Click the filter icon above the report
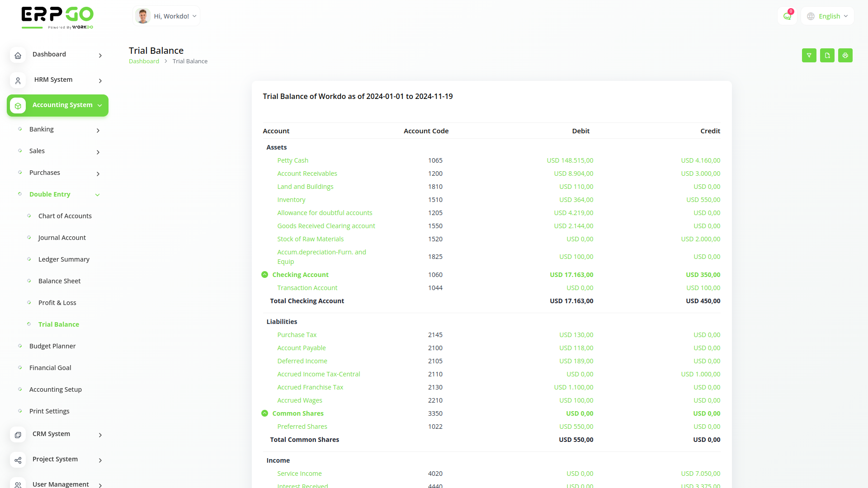 pos(809,55)
